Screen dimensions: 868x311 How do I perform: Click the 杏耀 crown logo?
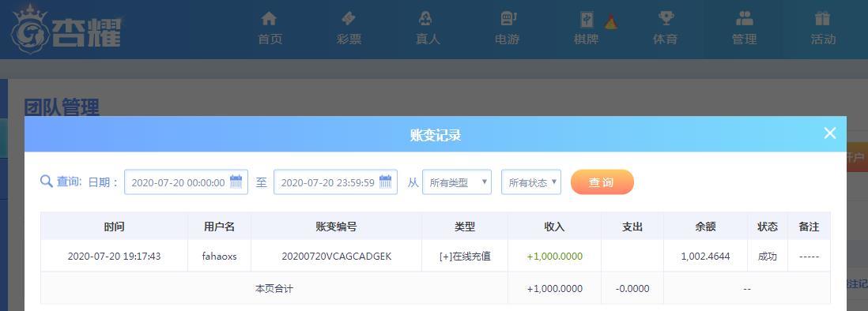[x=66, y=30]
